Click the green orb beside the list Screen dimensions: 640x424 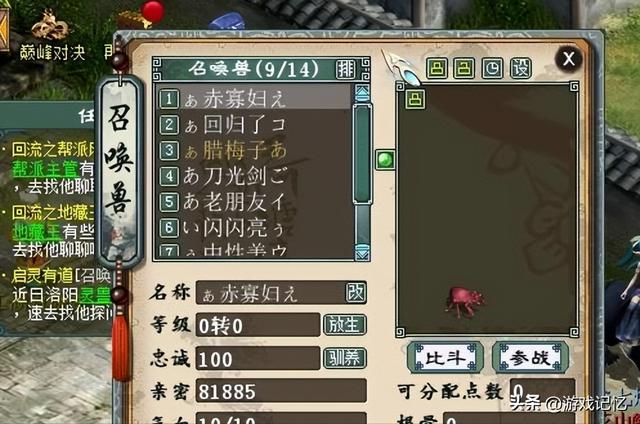tap(385, 160)
